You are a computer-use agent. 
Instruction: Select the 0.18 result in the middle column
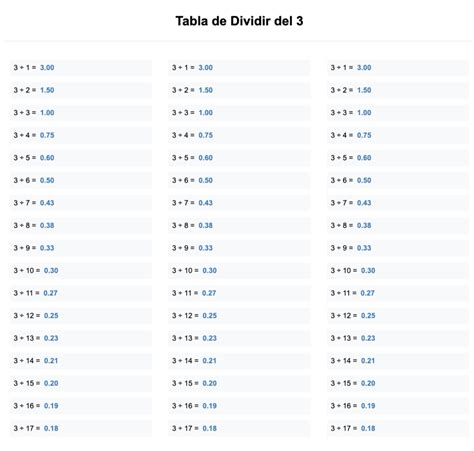[210, 428]
